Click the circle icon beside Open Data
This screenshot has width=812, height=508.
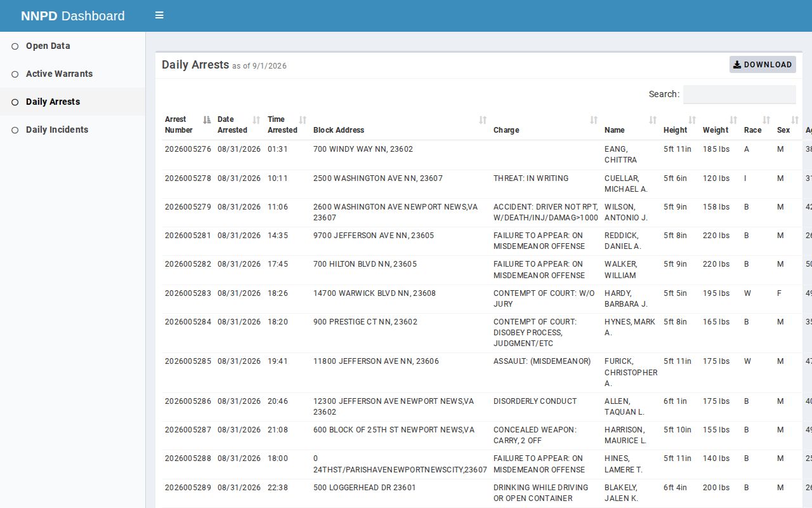click(x=15, y=46)
